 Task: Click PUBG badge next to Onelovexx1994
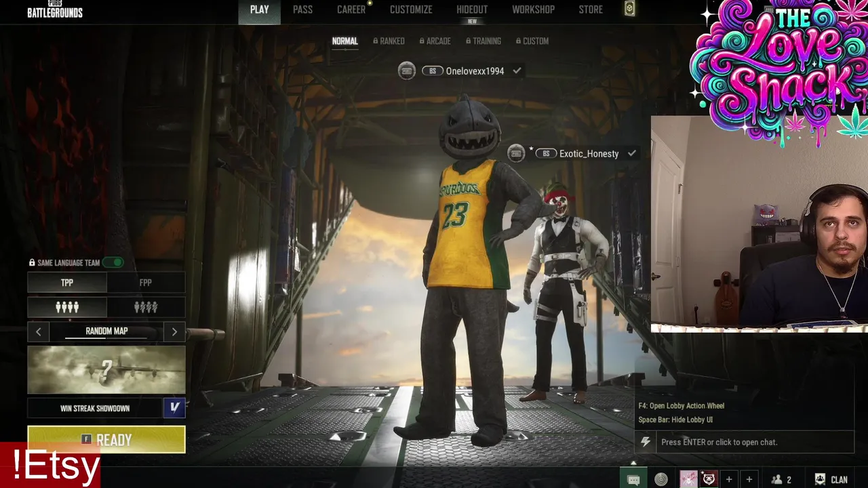[407, 70]
